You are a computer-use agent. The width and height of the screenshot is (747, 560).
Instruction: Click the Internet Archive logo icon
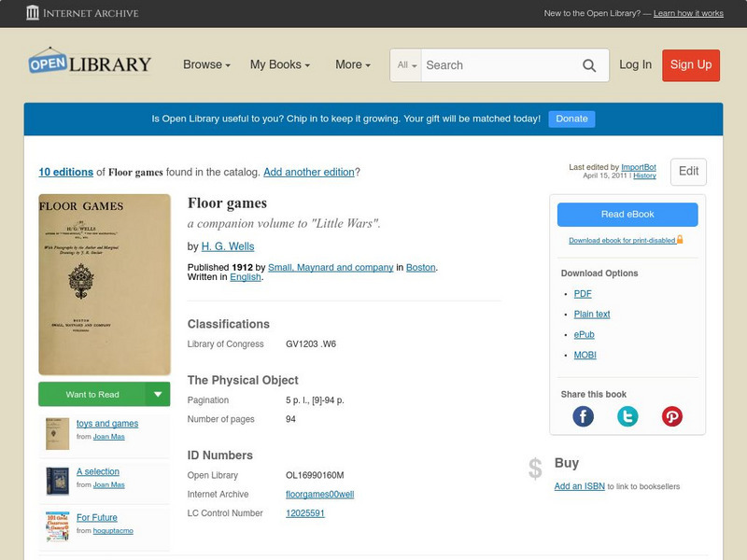33,13
